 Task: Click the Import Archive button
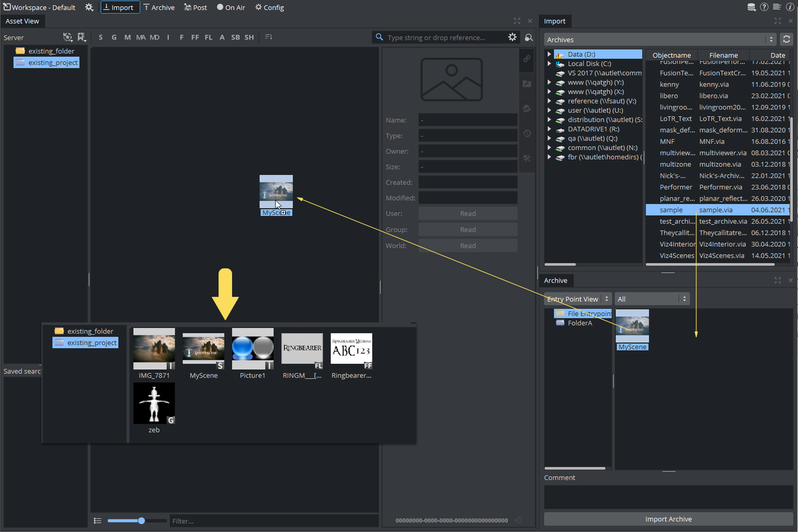(668, 519)
